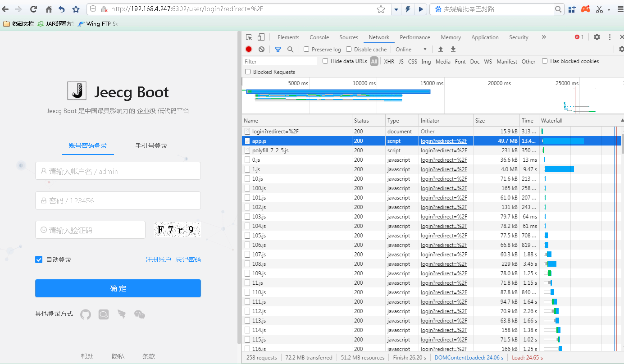Enable the Preserve log checkbox
The width and height of the screenshot is (624, 364).
[306, 49]
